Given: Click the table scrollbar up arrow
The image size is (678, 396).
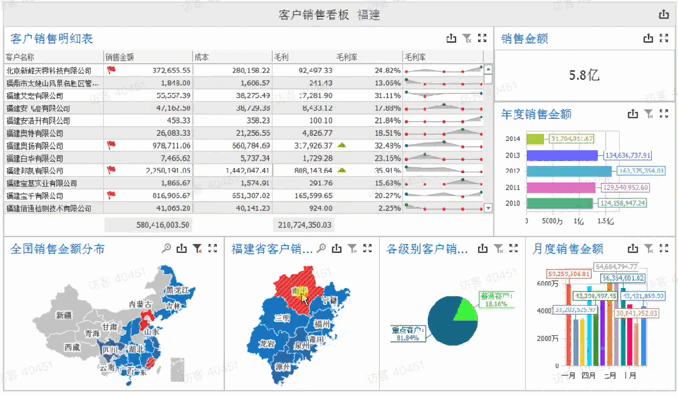Looking at the screenshot, I should pyautogui.click(x=488, y=70).
